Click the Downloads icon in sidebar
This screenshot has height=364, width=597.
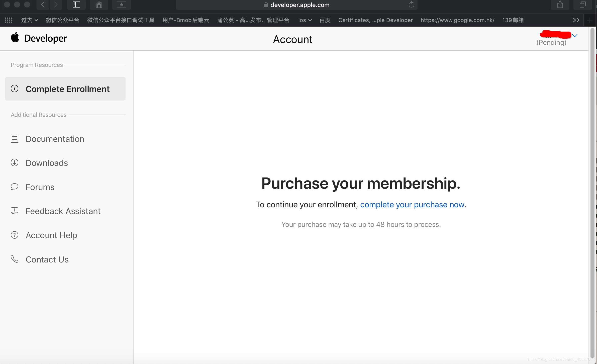(14, 163)
